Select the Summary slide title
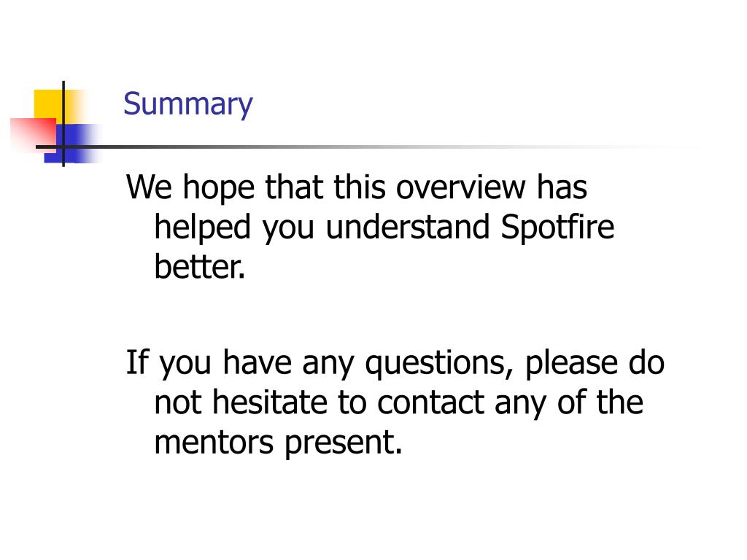This screenshot has height=560, width=747. click(x=187, y=104)
